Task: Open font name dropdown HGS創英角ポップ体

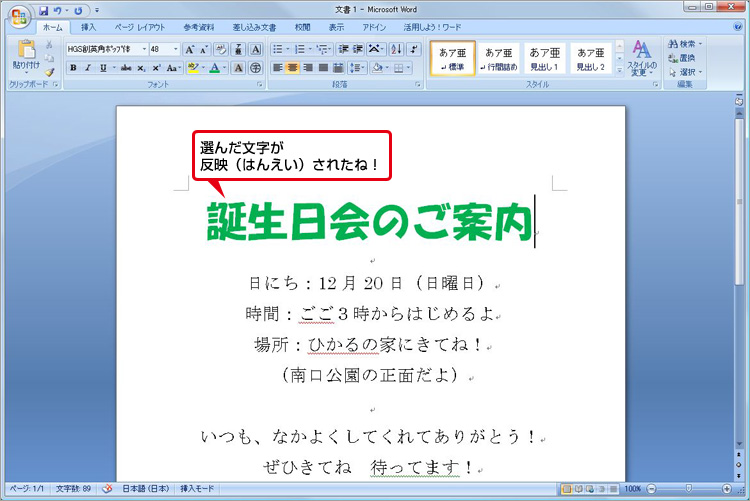Action: click(x=144, y=49)
